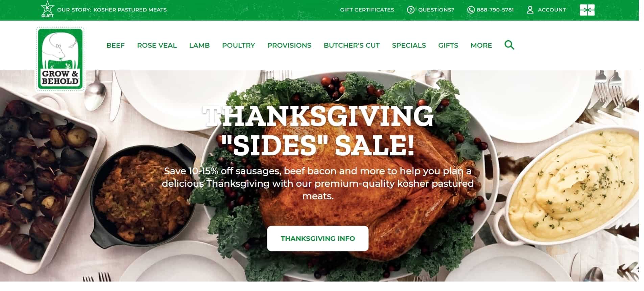Click the Thanksgiving Sides Sale headline banner
644x291 pixels.
[x=318, y=130]
